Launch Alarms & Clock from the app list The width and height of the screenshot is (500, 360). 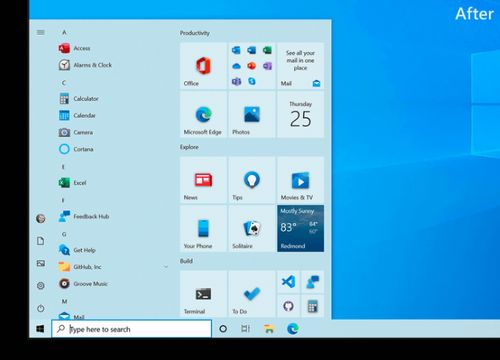pos(86,65)
